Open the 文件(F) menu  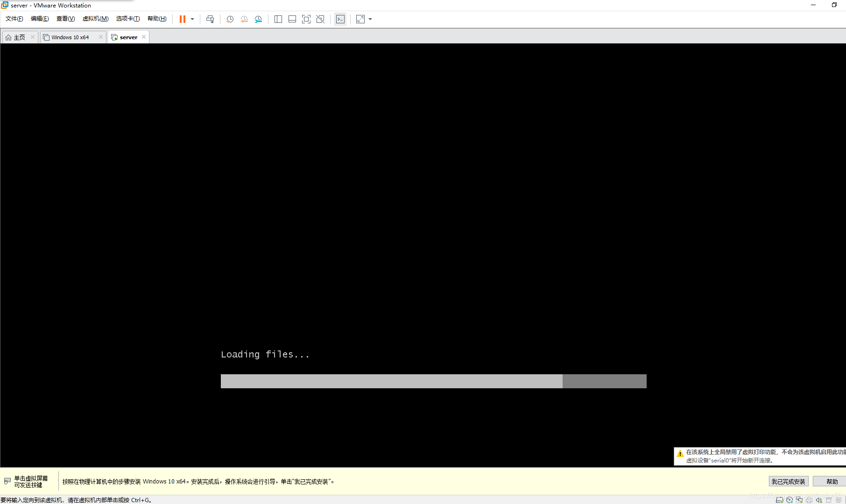(x=14, y=19)
